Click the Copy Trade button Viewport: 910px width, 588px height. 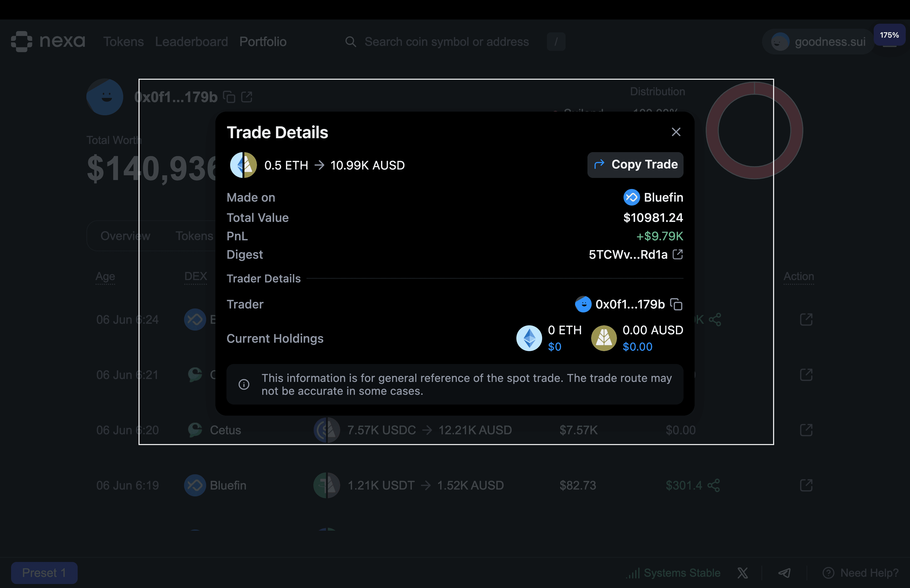(x=635, y=165)
